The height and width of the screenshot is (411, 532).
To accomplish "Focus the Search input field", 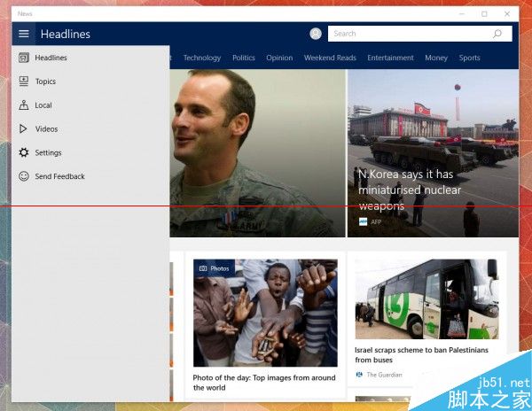I will click(x=420, y=34).
